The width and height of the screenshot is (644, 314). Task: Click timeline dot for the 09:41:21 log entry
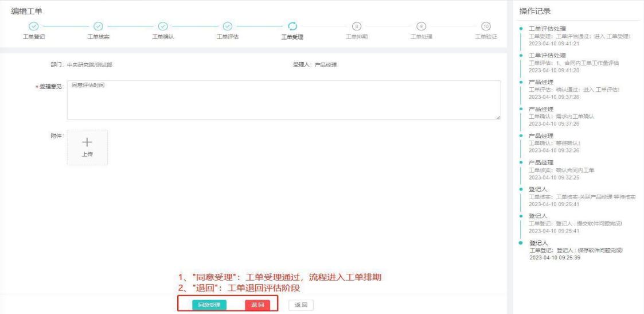point(521,29)
